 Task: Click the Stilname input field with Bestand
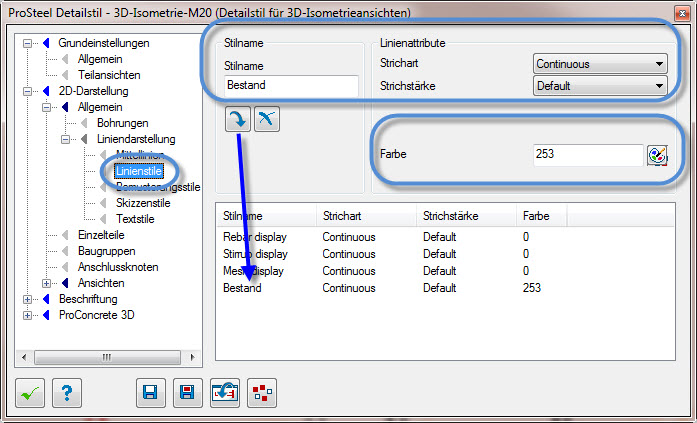tap(291, 85)
